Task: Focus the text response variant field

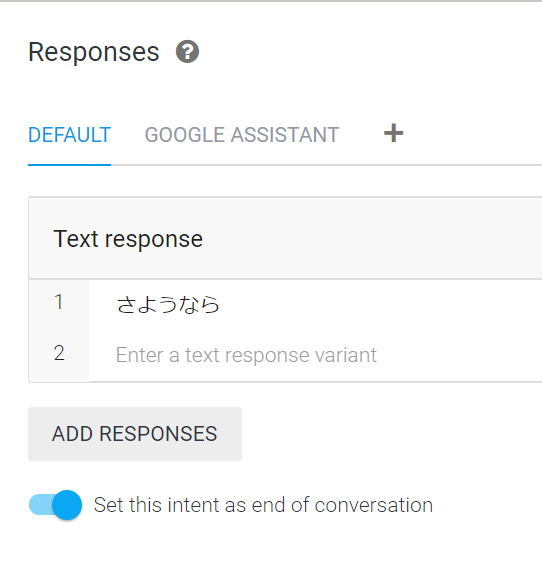Action: pos(315,355)
